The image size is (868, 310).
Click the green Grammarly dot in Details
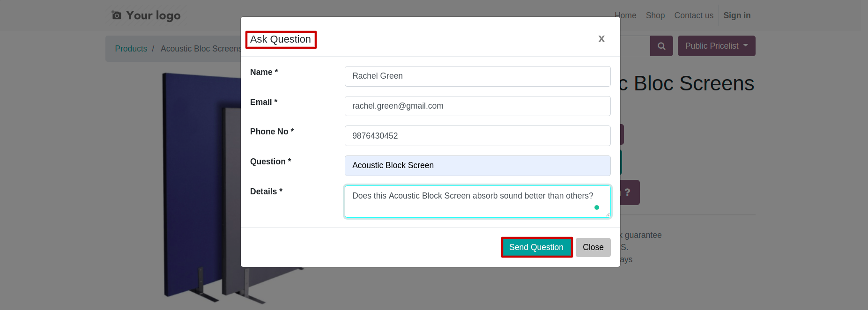point(596,207)
